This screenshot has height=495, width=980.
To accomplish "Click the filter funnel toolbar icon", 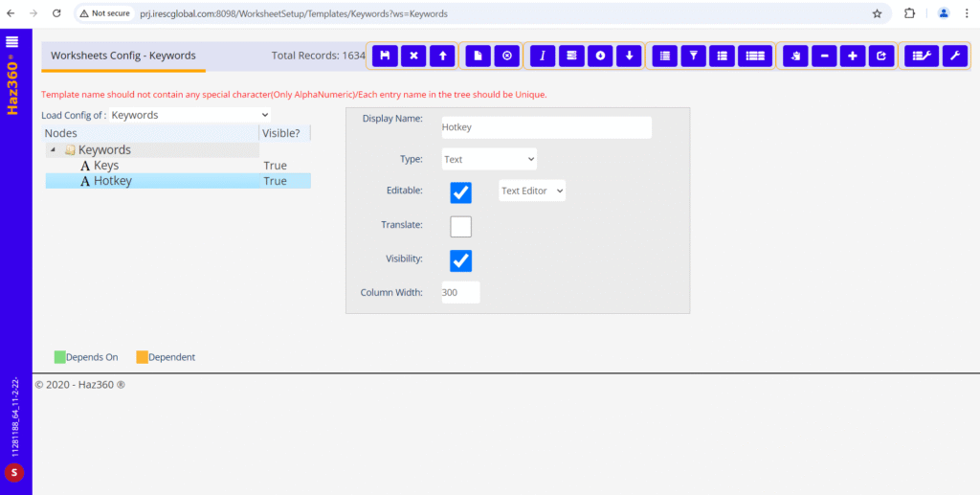I will (693, 56).
